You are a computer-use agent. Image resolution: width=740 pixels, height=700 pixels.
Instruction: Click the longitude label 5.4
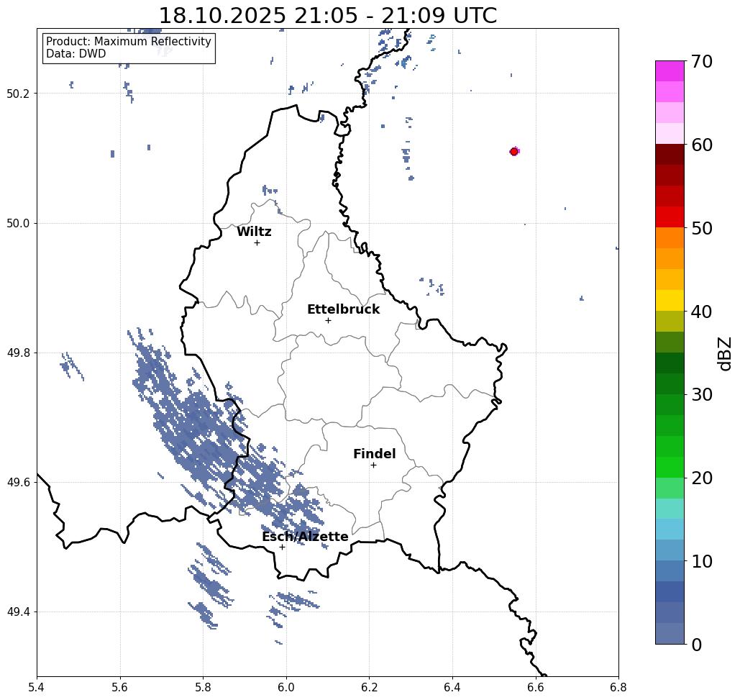(x=37, y=687)
